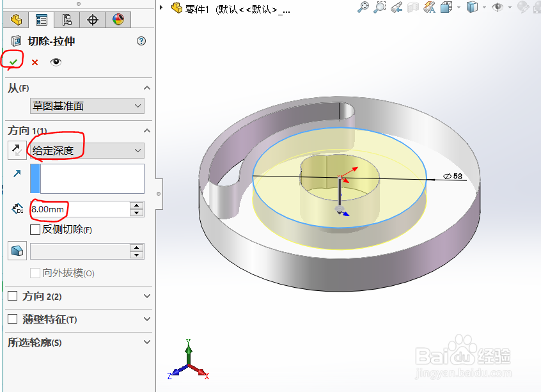Enable 方向 2(2) checkbox
The width and height of the screenshot is (541, 392).
12,296
